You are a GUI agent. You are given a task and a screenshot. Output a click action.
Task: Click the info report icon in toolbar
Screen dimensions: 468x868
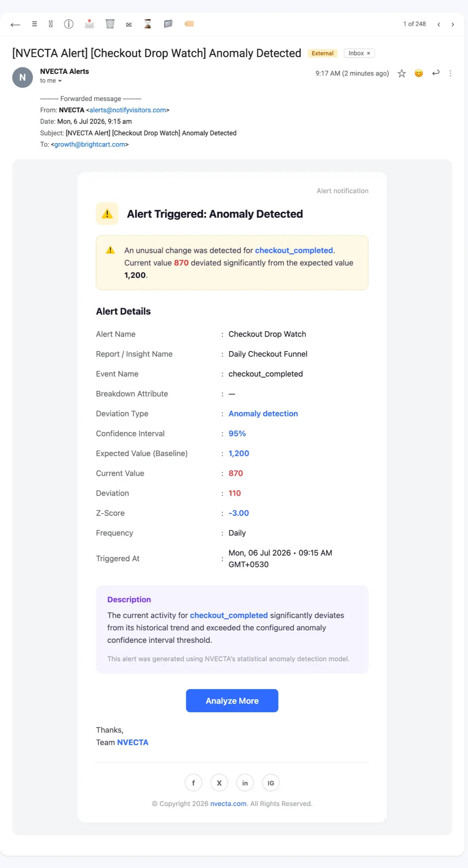[69, 24]
